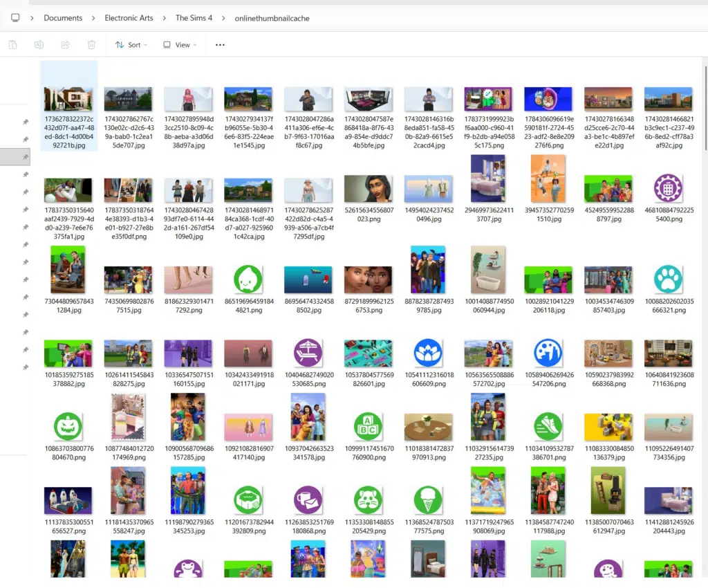Expand chevron after The Sims 4 breadcrumb
Screen dimensions: 708x588
pos(223,18)
